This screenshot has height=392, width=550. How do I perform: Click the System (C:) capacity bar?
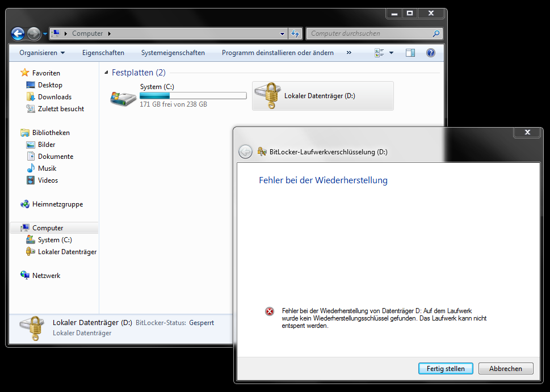(x=193, y=95)
